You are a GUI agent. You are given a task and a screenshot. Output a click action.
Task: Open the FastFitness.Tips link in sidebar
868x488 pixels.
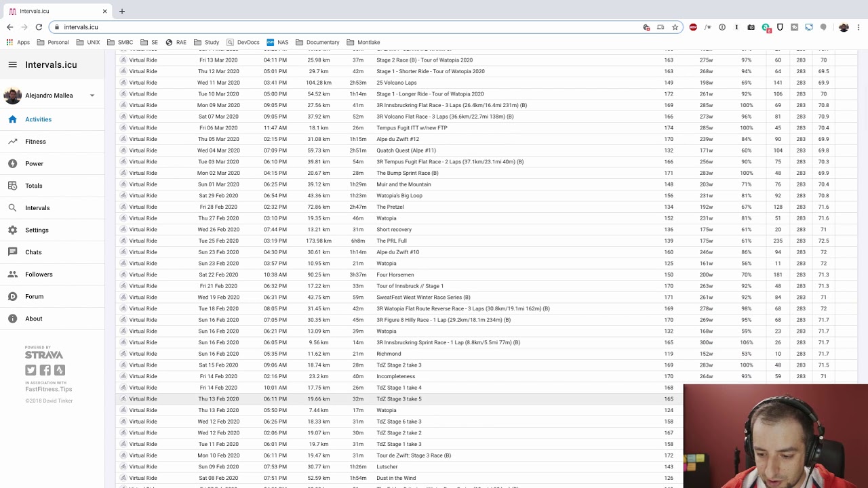pyautogui.click(x=48, y=389)
